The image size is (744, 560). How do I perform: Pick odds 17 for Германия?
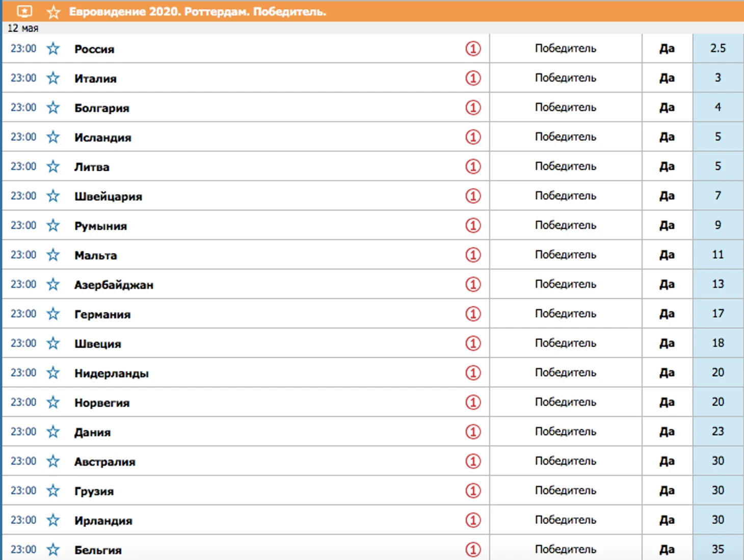click(x=718, y=314)
